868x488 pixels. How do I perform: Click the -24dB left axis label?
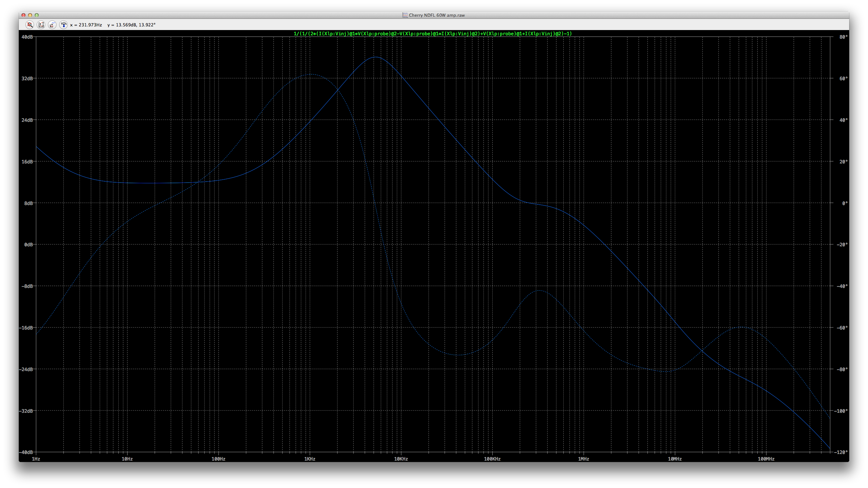[26, 369]
